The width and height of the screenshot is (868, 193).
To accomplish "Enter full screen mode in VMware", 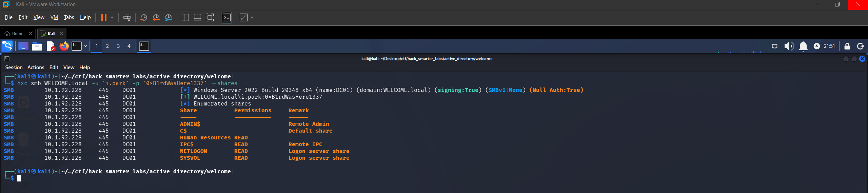I will point(210,17).
